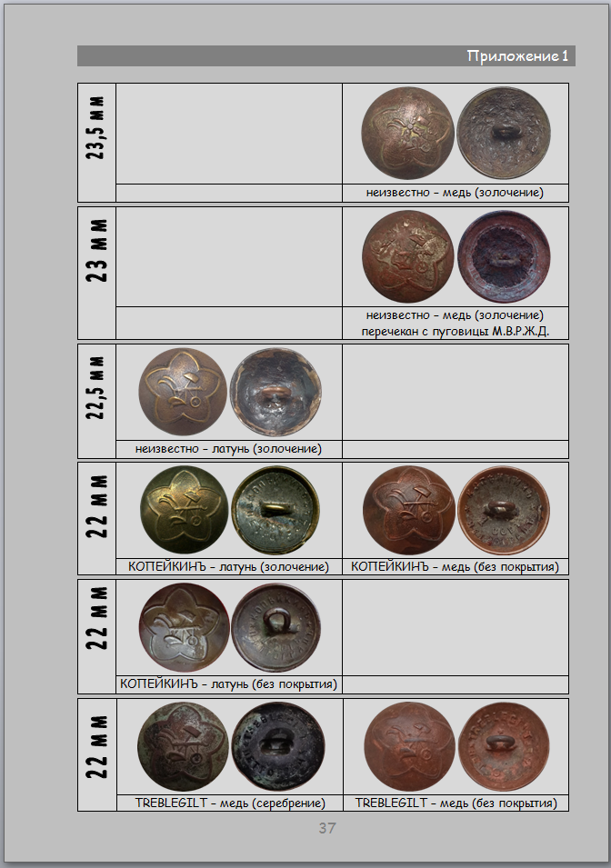Screen dimensions: 611x868
Task: Click back image of the 22,5 мм button
Action: (x=274, y=393)
